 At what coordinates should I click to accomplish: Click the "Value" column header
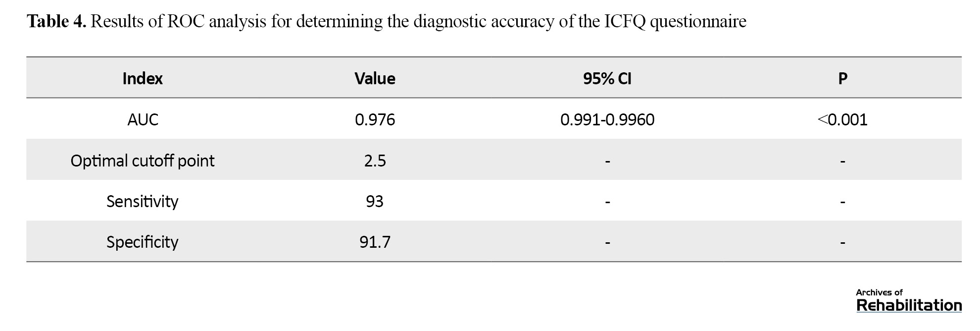[x=375, y=78]
